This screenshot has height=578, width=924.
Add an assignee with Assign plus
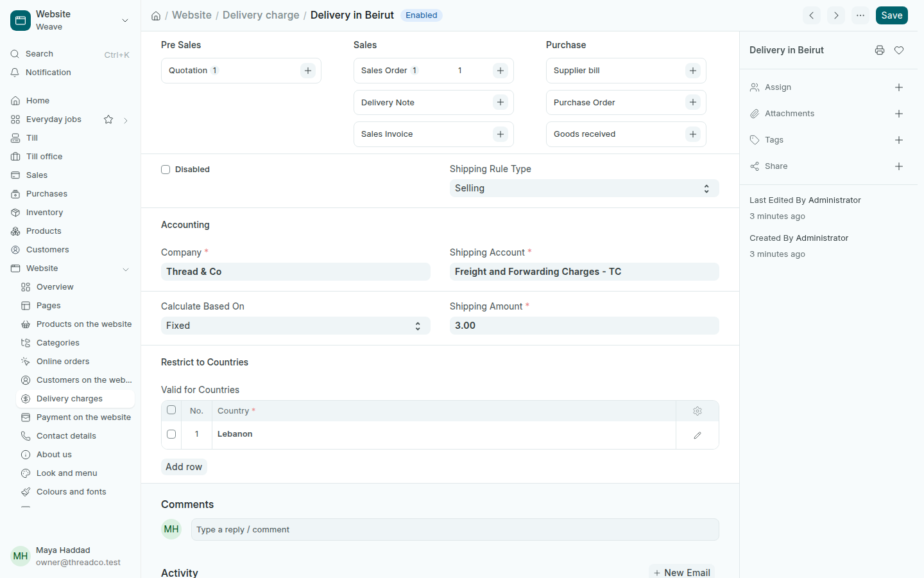tap(899, 87)
